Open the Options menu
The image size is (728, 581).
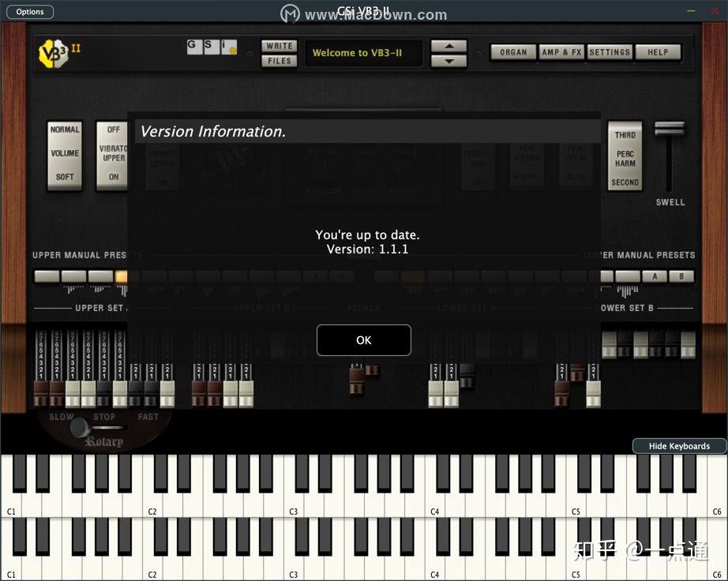click(x=29, y=11)
